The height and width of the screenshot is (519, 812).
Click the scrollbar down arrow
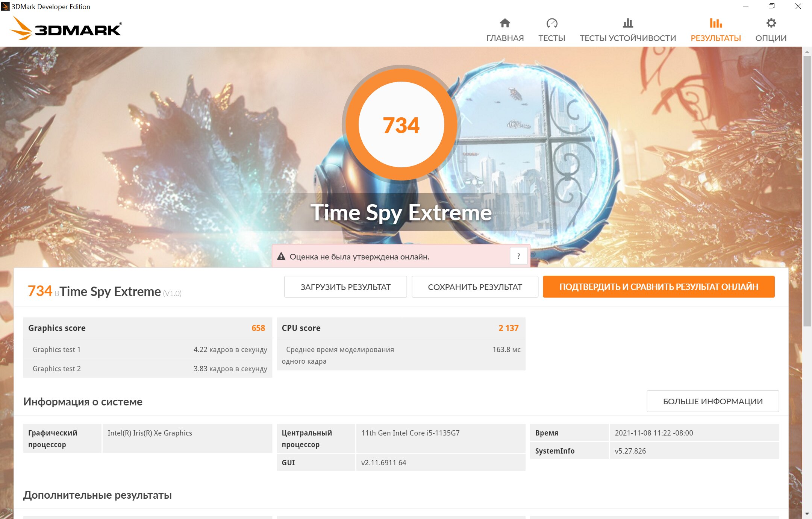tap(807, 514)
